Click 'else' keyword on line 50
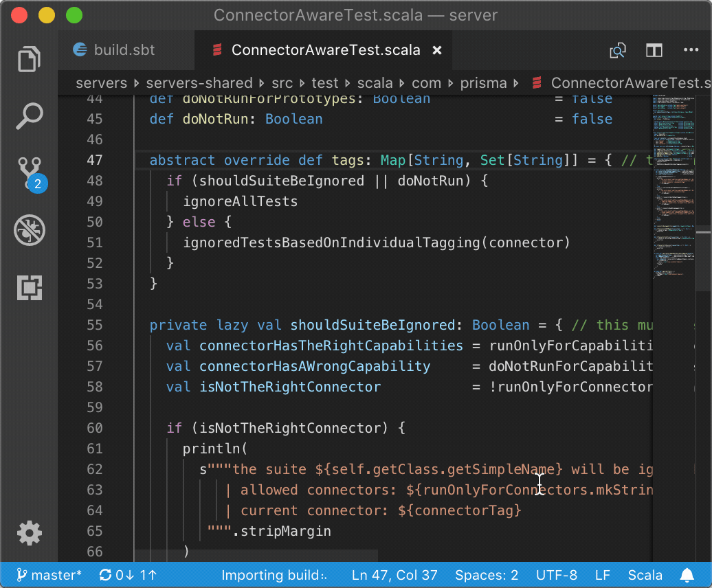Image resolution: width=712 pixels, height=588 pixels. pos(199,222)
